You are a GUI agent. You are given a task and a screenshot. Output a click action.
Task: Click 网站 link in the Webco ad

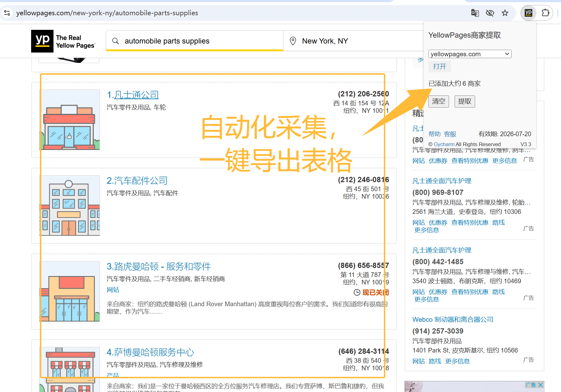pos(419,361)
